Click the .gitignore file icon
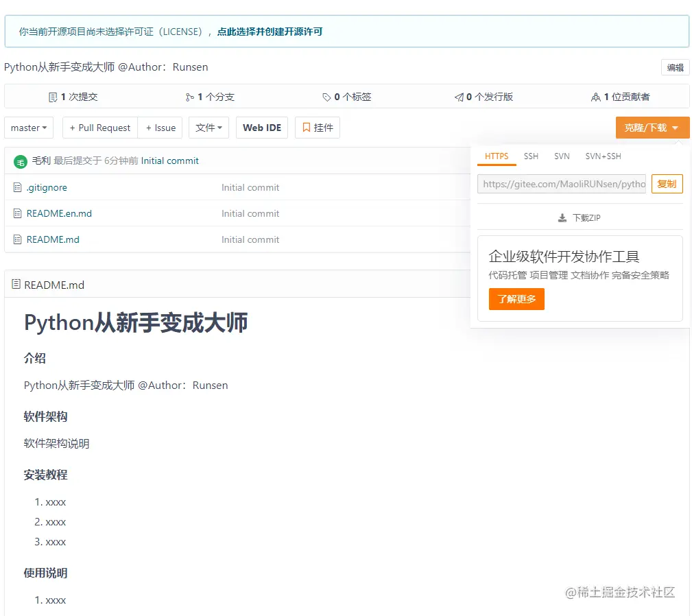The image size is (692, 616). tap(17, 187)
